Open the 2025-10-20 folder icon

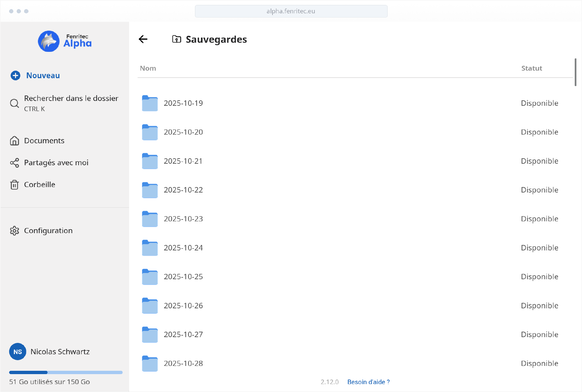tap(150, 132)
